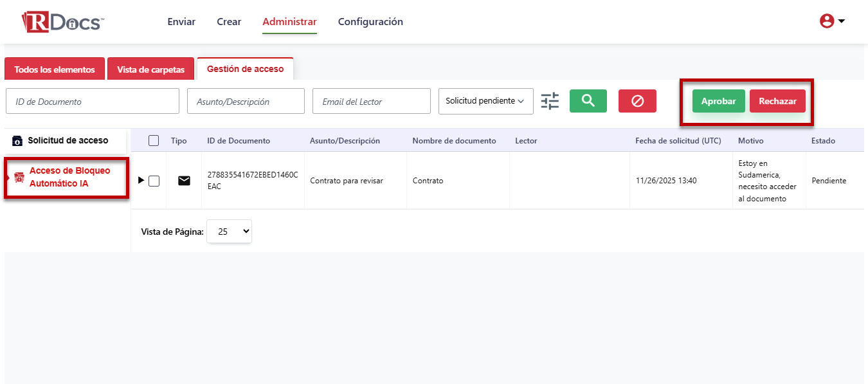Select the Acceso de Bloqueo Automático IA icon
The height and width of the screenshot is (384, 868).
[18, 176]
